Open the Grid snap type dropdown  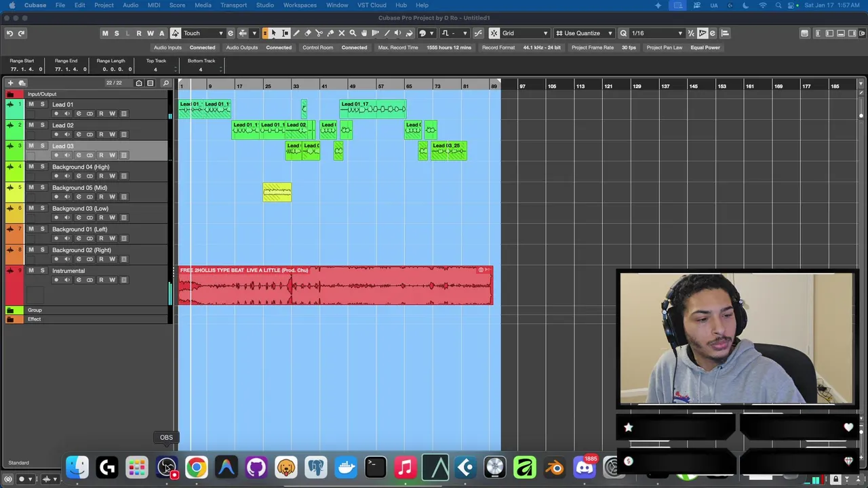click(525, 33)
